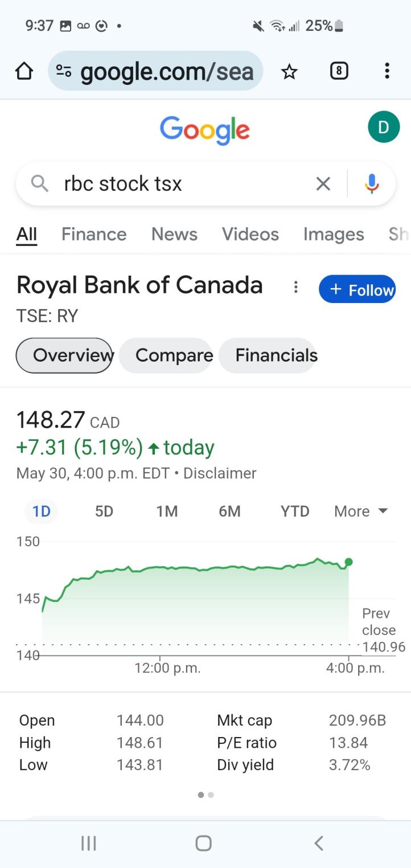Open the Google account avatar D
The image size is (411, 868).
(384, 126)
